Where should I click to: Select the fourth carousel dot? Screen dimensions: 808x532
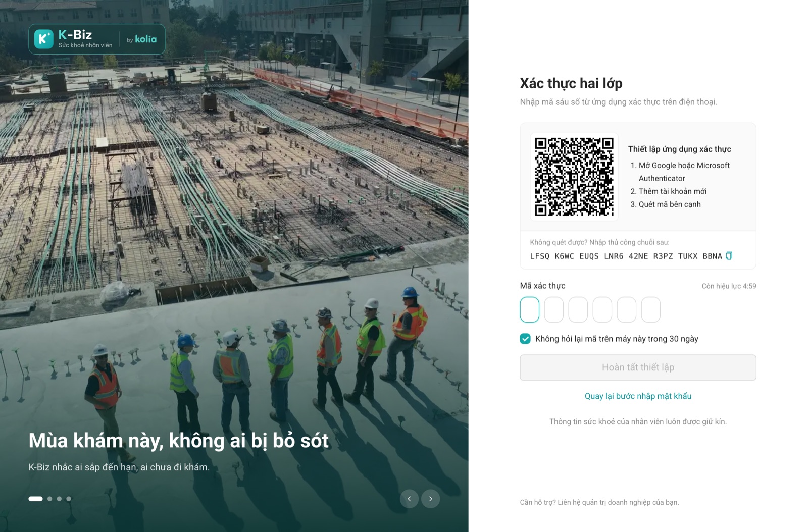click(69, 499)
